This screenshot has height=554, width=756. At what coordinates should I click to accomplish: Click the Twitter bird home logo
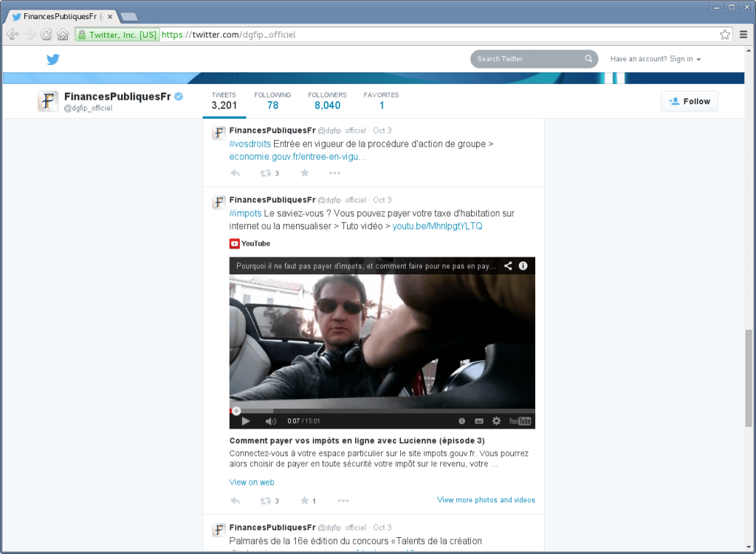pos(53,59)
